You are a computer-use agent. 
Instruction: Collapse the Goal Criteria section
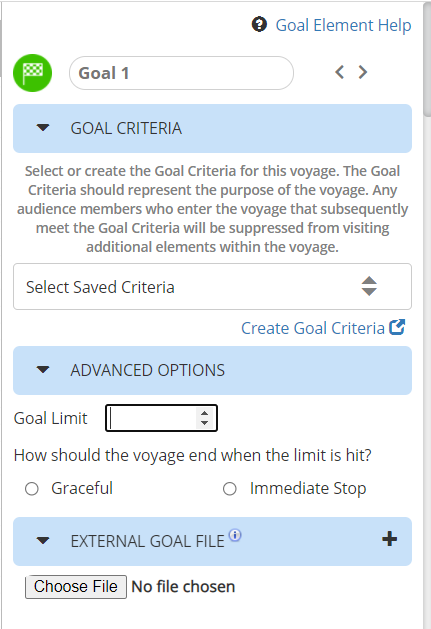point(43,128)
